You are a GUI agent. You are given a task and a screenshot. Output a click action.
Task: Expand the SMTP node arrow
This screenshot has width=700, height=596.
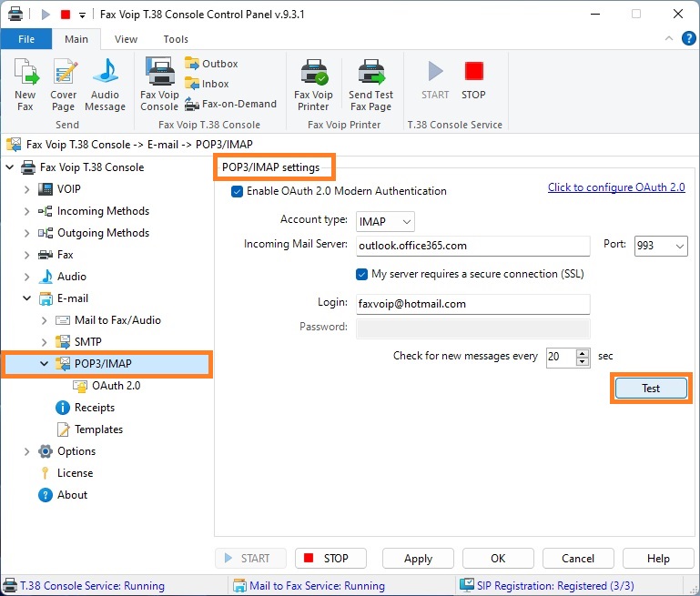[45, 342]
